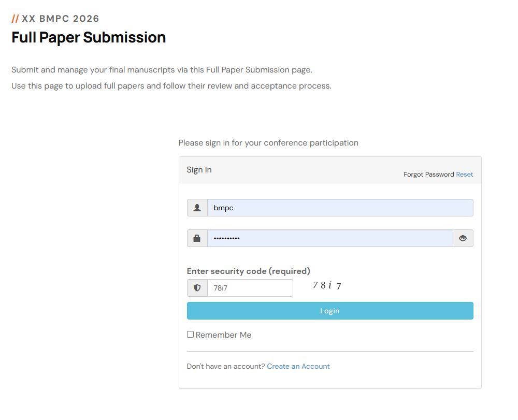Image resolution: width=518 pixels, height=420 pixels.
Task: Click the Forgot Password text
Action: (428, 175)
